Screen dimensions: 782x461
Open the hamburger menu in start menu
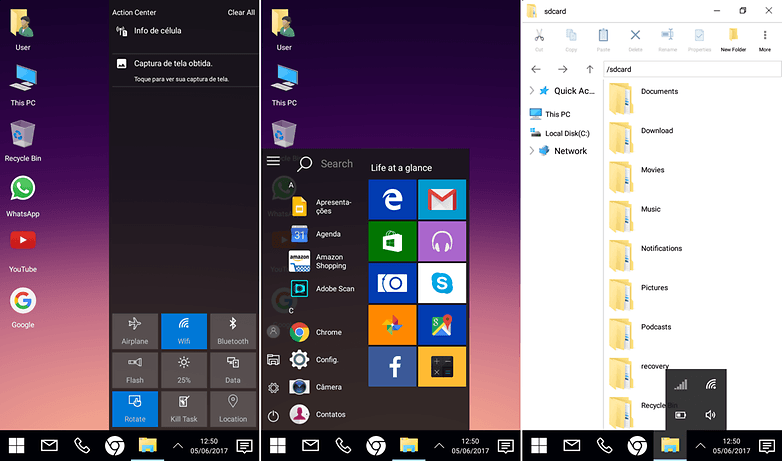pyautogui.click(x=273, y=161)
